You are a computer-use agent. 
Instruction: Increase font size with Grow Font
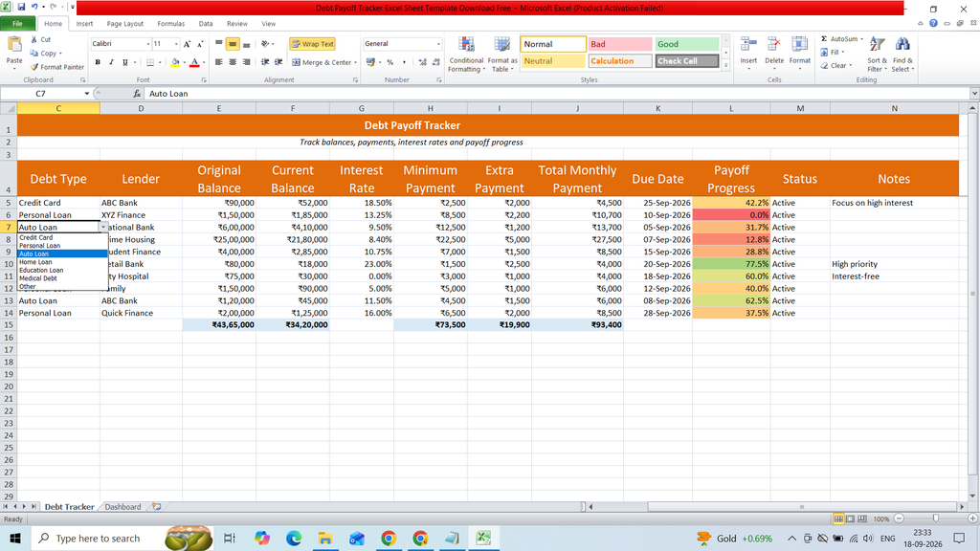coord(187,44)
